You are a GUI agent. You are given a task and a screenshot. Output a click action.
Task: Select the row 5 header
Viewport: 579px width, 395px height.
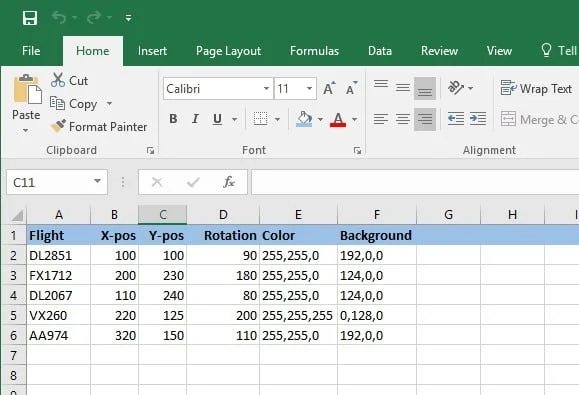(14, 315)
